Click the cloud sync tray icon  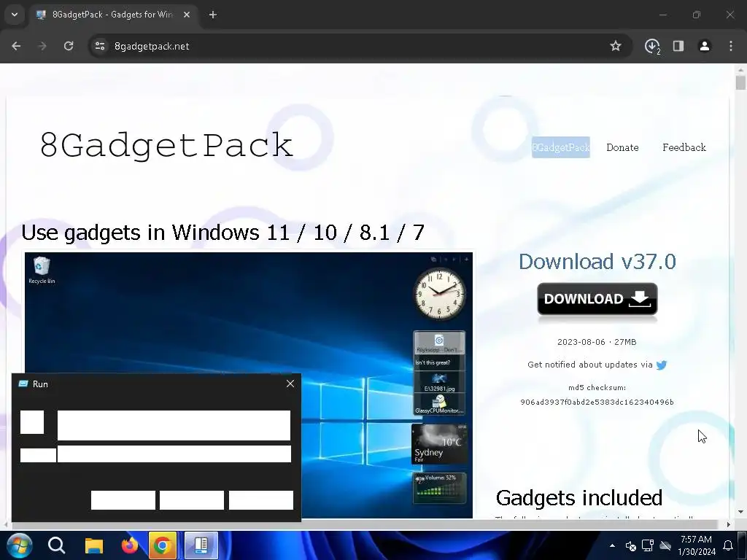665,545
